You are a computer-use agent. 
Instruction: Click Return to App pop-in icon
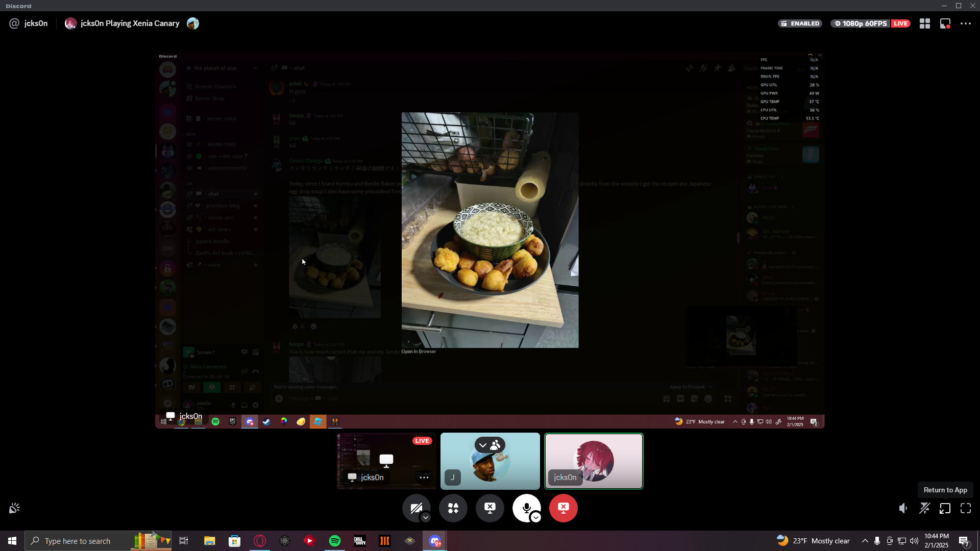[x=945, y=508]
